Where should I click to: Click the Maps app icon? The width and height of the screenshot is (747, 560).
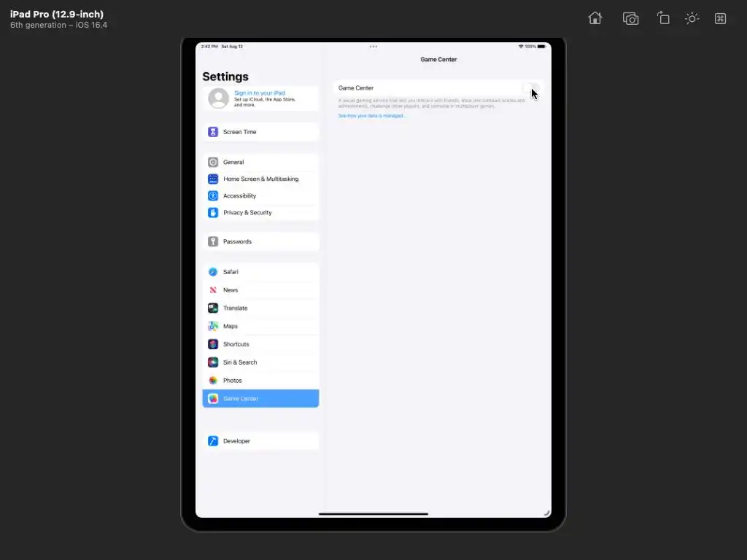coord(213,326)
